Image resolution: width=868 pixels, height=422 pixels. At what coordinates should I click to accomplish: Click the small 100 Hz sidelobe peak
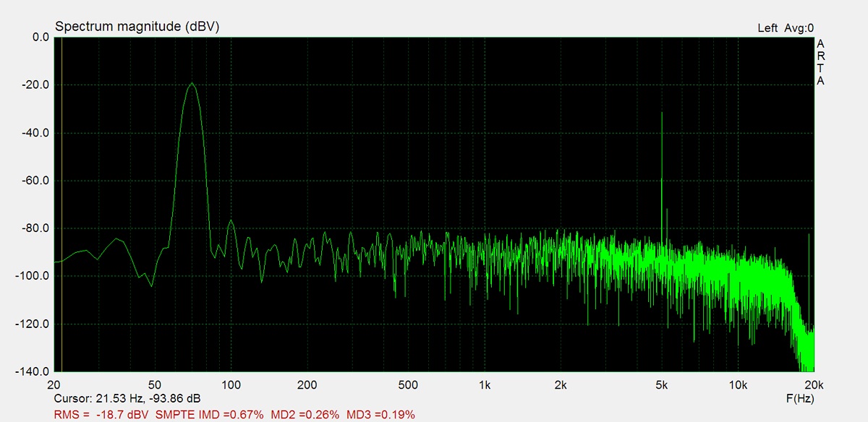[x=231, y=220]
